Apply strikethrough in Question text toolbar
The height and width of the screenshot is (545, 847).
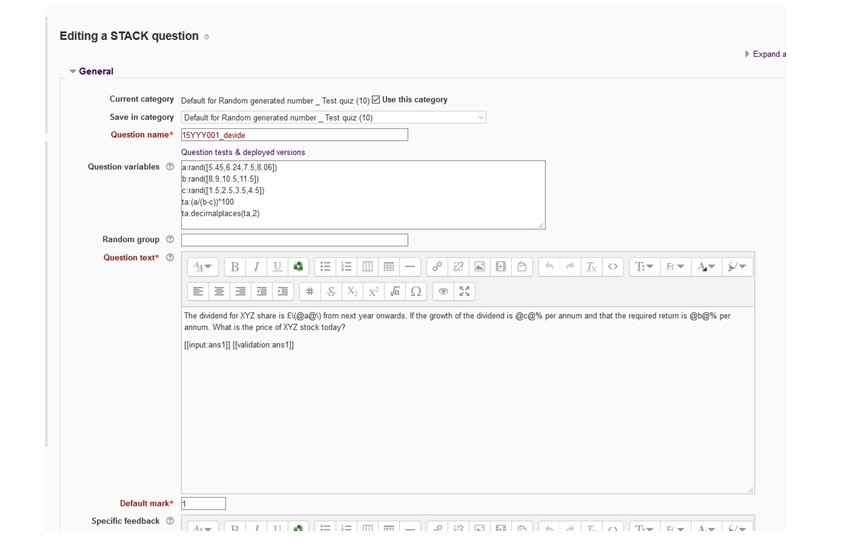(331, 292)
